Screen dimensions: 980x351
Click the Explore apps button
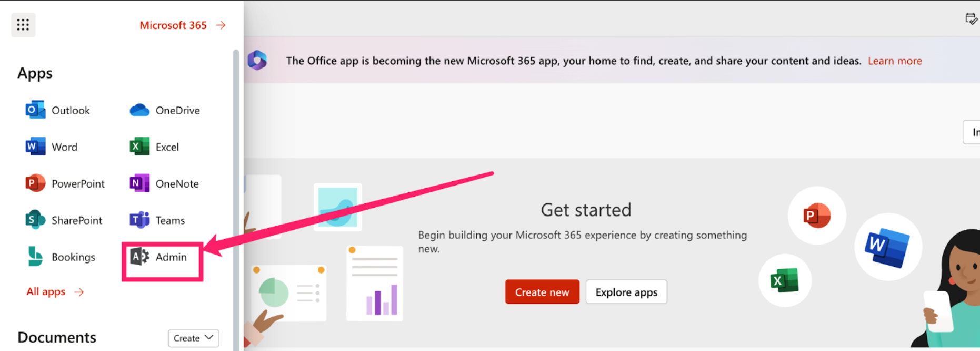pos(626,292)
